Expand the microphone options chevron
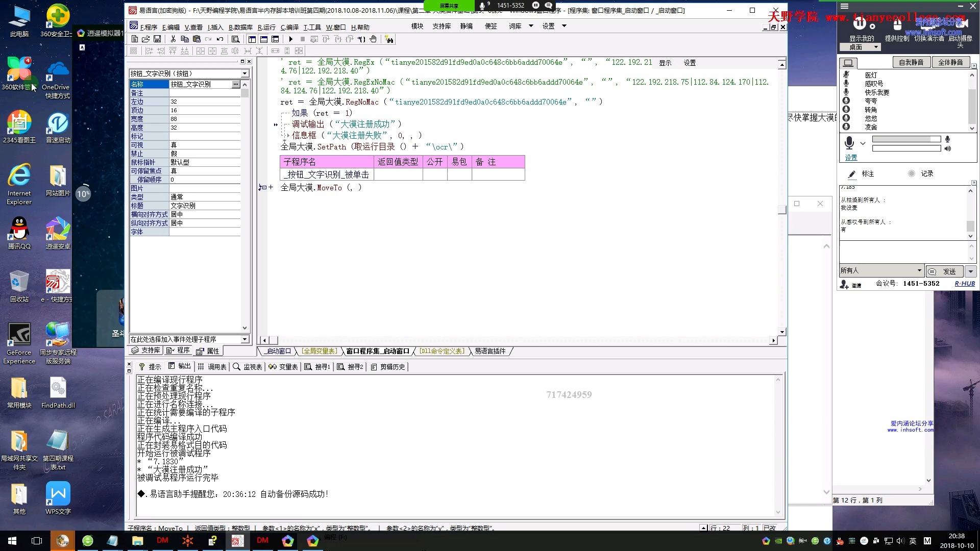This screenshot has width=980, height=551. pos(863,143)
